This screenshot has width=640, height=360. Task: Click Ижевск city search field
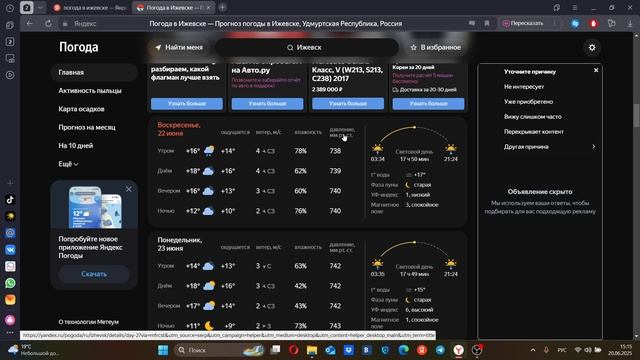[x=307, y=47]
